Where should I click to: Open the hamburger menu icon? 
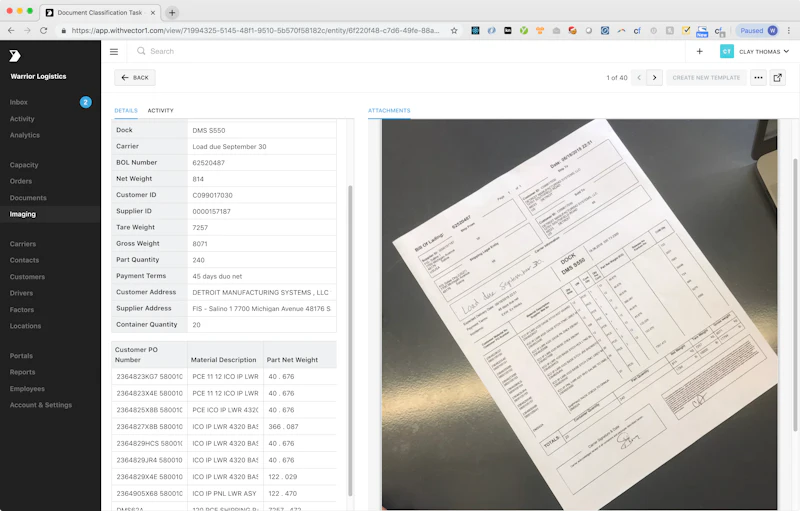pyautogui.click(x=114, y=52)
